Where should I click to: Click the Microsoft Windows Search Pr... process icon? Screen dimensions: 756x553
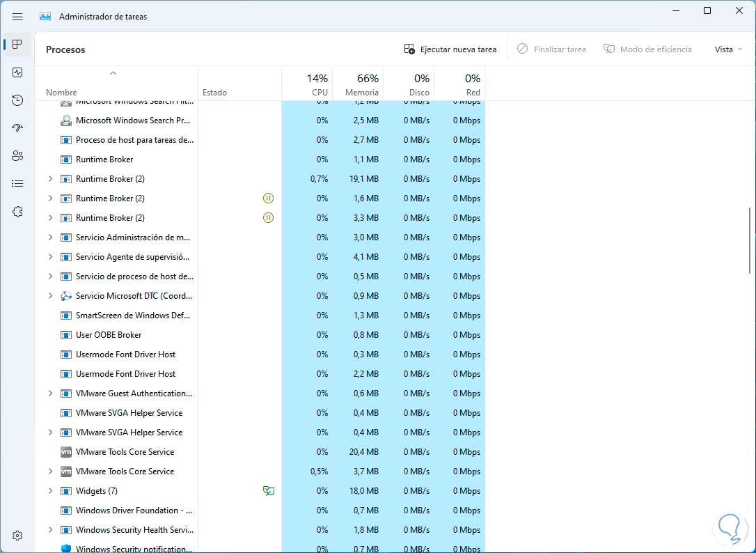66,120
